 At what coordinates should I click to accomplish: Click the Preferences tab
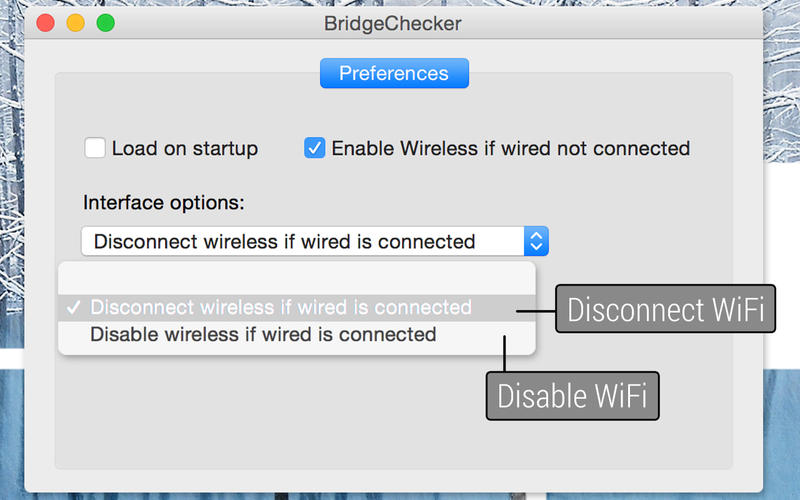point(394,73)
